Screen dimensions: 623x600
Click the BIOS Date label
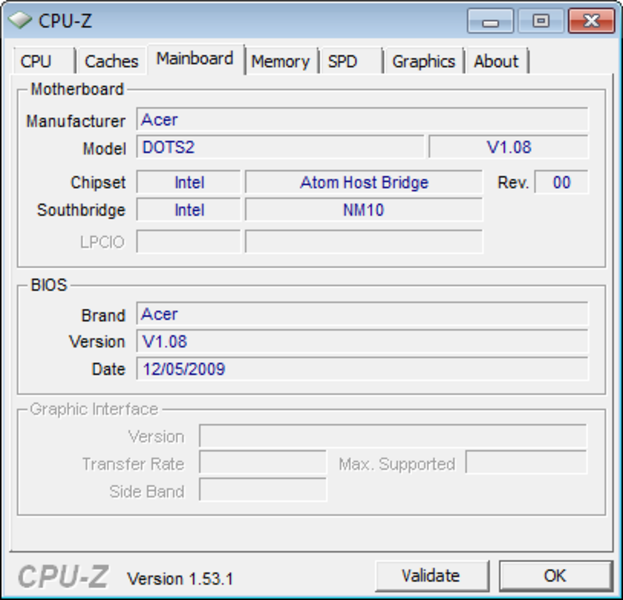point(108,369)
